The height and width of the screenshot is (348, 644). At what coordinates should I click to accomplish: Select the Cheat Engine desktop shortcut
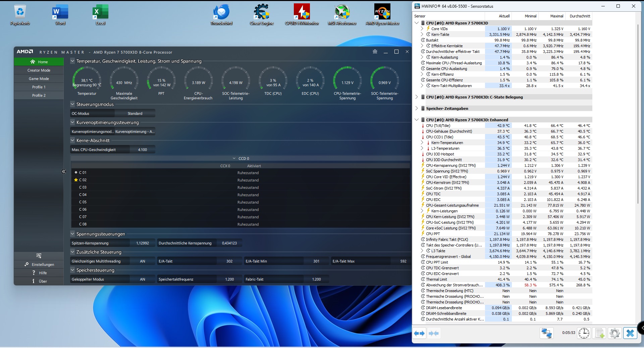click(x=262, y=15)
